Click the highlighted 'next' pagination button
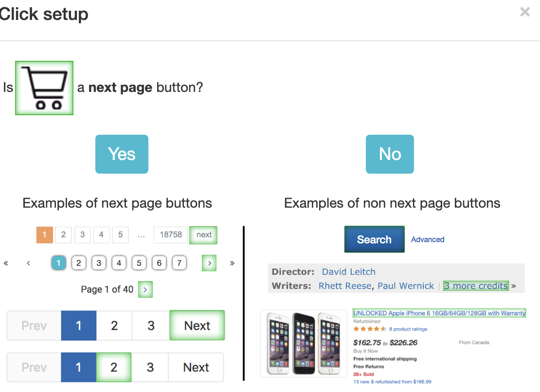 (x=203, y=235)
